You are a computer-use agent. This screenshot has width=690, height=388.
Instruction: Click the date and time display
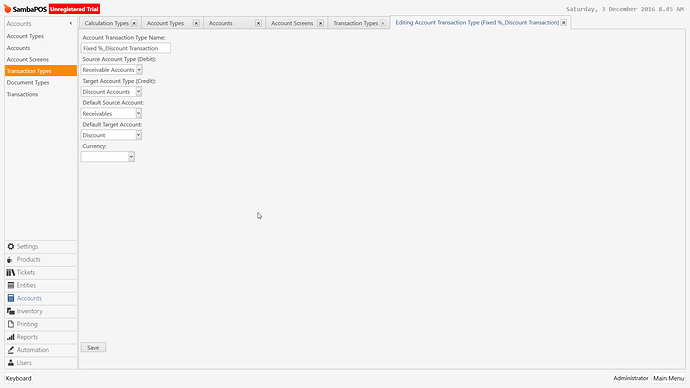(x=624, y=9)
